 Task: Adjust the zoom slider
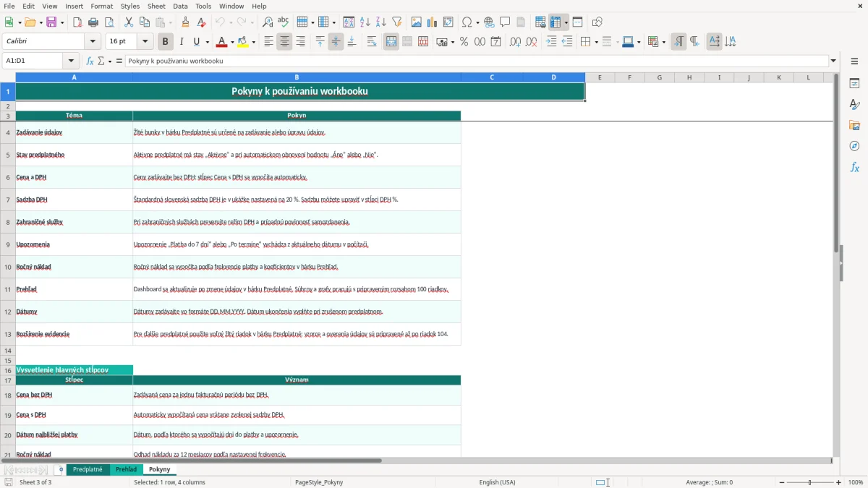(809, 482)
